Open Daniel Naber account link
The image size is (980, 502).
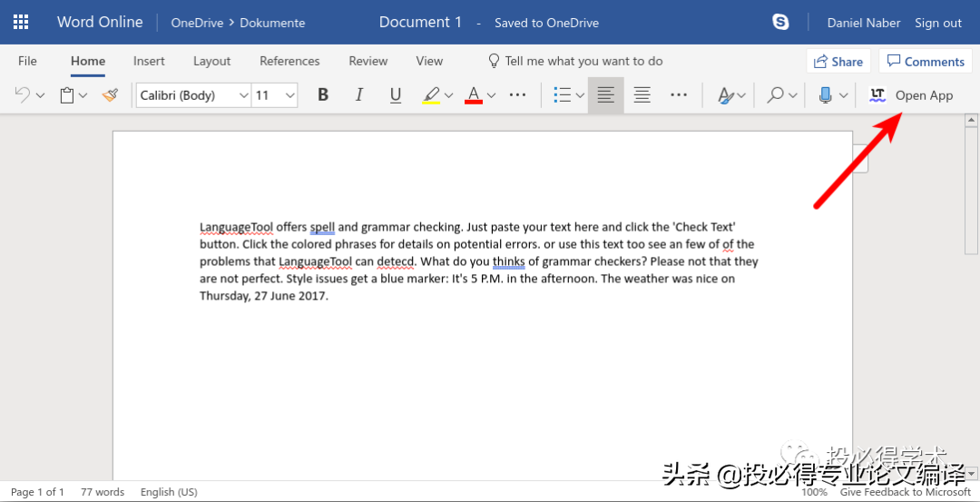pyautogui.click(x=864, y=23)
